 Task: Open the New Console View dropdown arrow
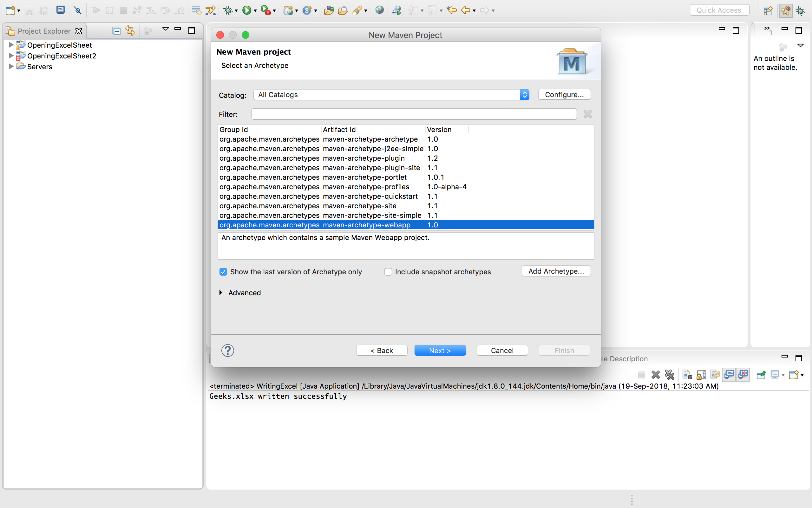[x=802, y=375]
